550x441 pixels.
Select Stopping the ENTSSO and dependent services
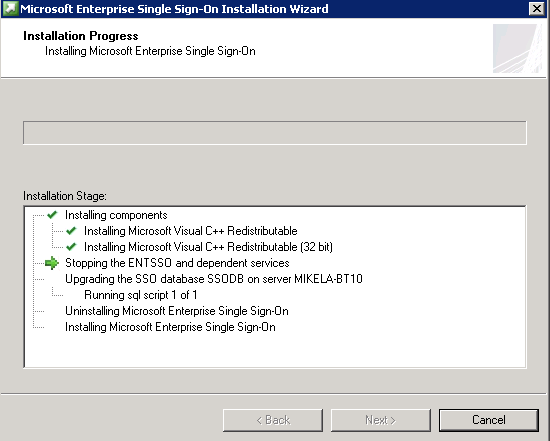[x=177, y=263]
